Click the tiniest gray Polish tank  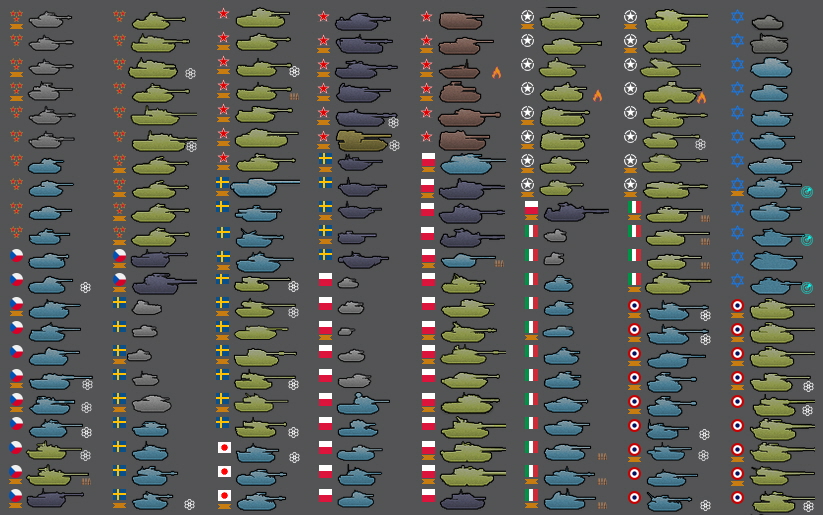coord(346,331)
